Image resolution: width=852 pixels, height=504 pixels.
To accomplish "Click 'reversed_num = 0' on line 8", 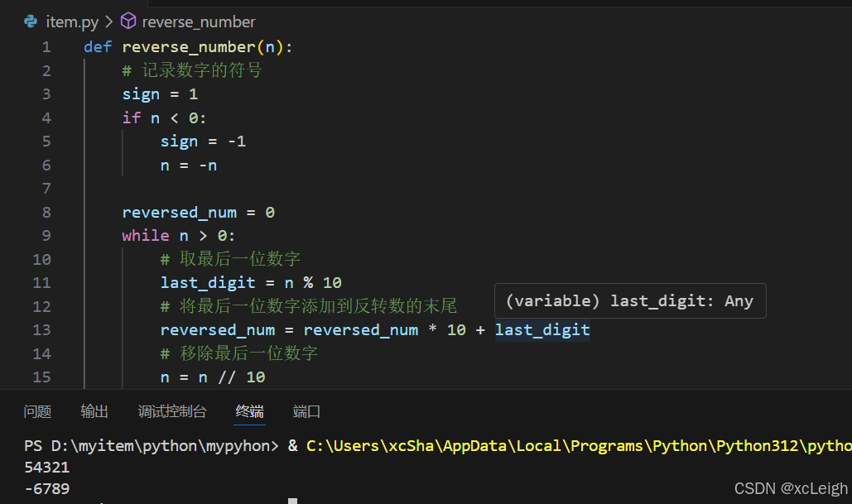I will pos(199,213).
